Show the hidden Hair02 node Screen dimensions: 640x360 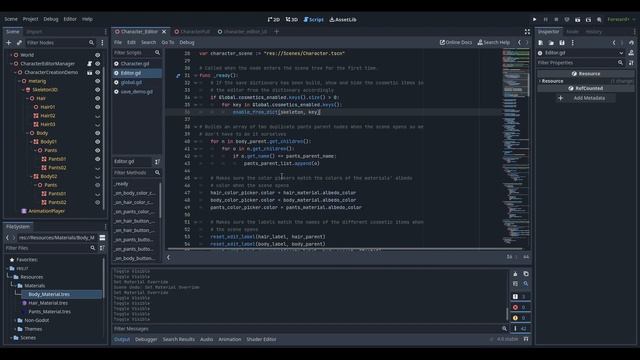point(98,116)
